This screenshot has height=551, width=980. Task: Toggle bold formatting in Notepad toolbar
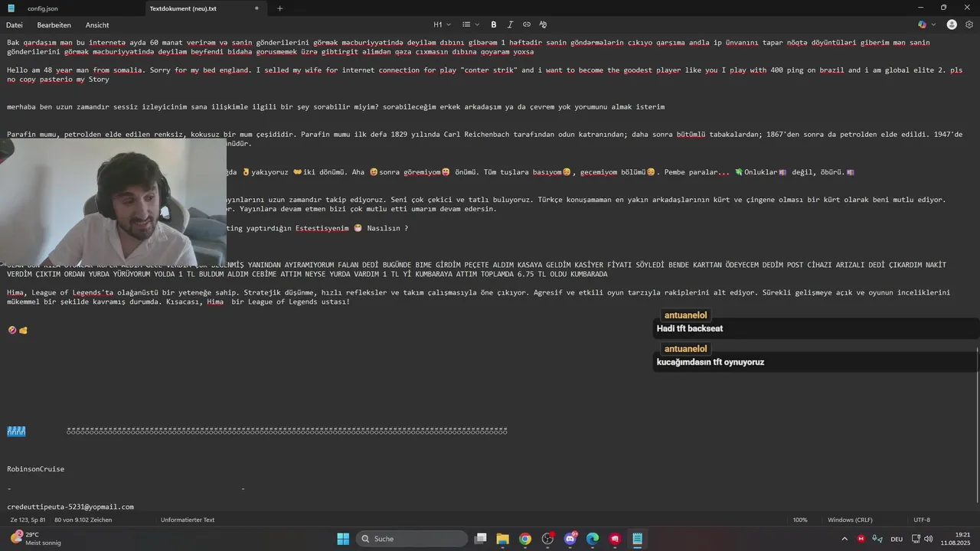[494, 24]
